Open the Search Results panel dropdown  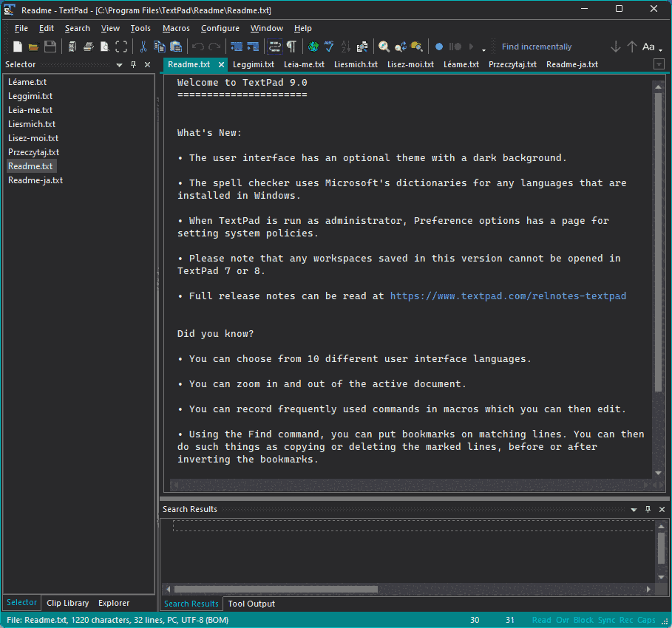tap(634, 509)
